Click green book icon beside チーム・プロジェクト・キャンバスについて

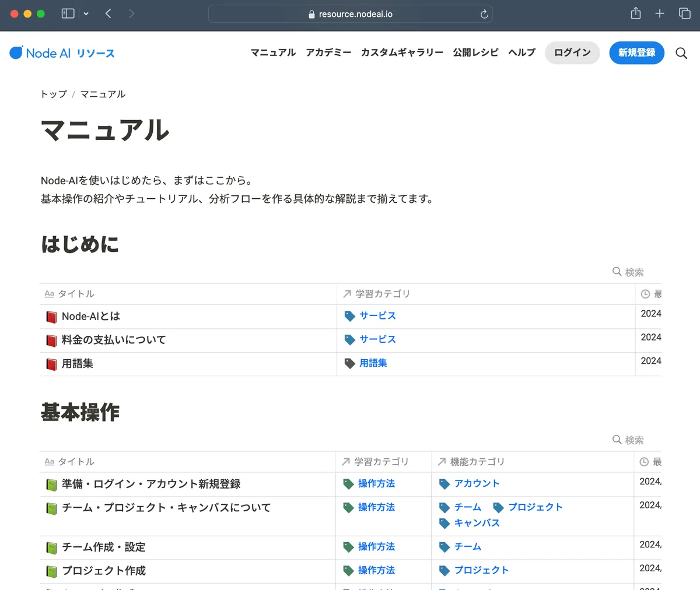(51, 508)
